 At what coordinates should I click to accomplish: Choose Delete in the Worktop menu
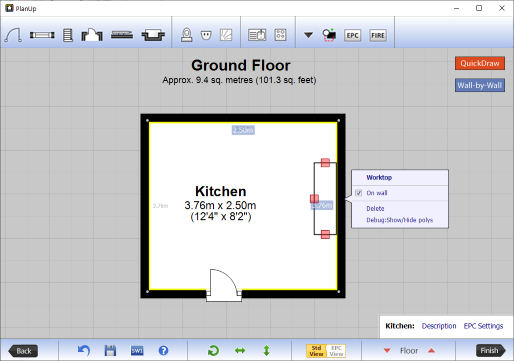pos(375,208)
